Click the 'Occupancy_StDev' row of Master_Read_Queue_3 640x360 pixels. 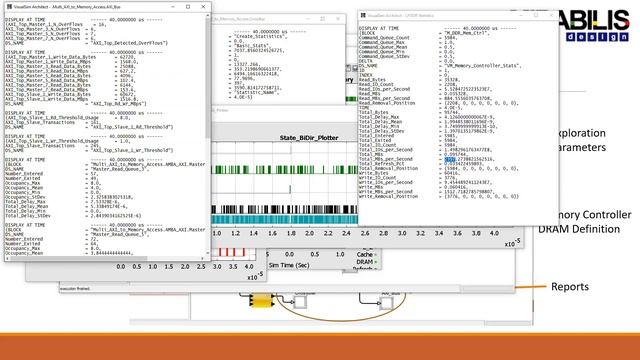(x=69, y=197)
